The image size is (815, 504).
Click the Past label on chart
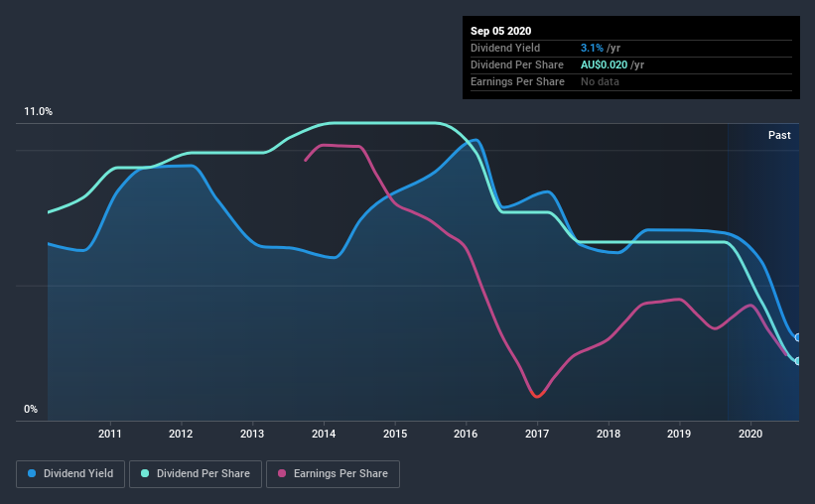click(x=779, y=135)
